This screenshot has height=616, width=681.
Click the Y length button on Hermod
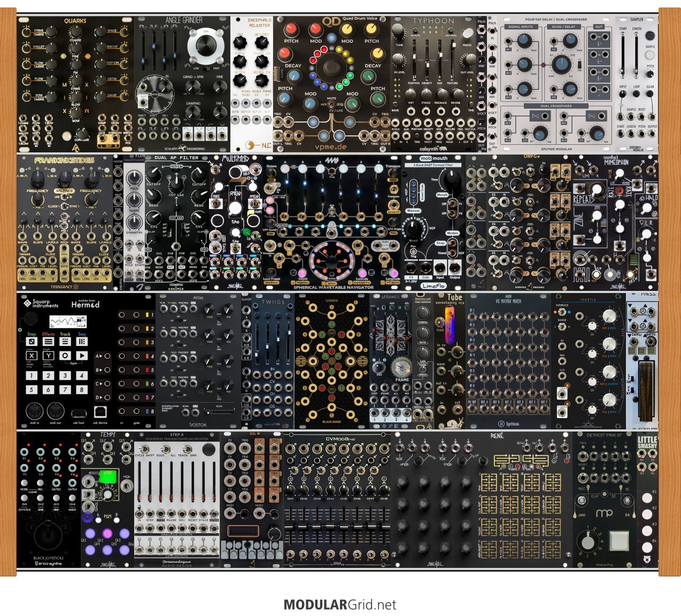pyautogui.click(x=49, y=356)
